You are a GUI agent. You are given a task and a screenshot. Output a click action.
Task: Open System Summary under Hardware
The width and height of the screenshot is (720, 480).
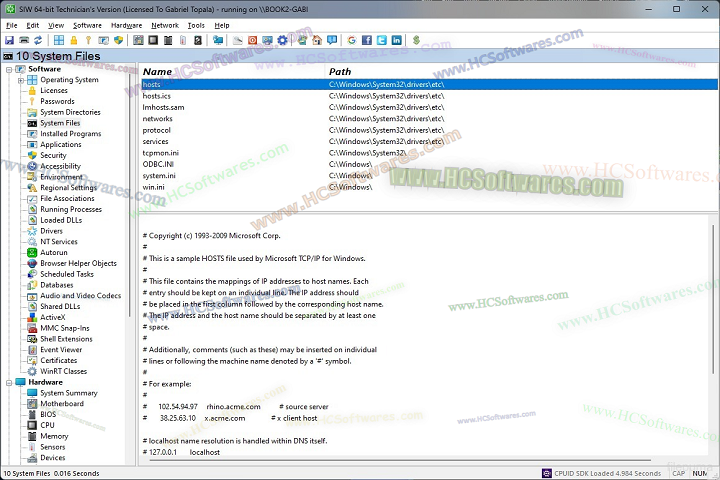coord(69,393)
